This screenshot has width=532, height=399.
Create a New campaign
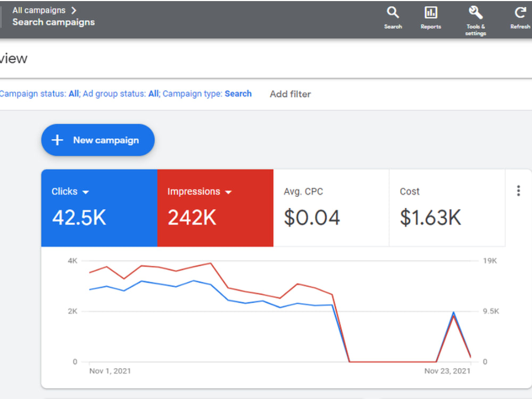click(98, 140)
